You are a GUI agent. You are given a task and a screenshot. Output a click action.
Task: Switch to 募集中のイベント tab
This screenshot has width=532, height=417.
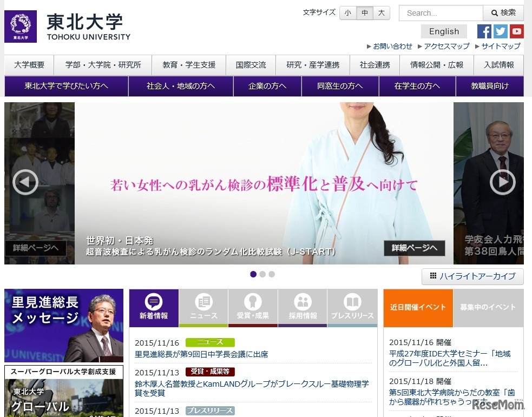pyautogui.click(x=488, y=307)
